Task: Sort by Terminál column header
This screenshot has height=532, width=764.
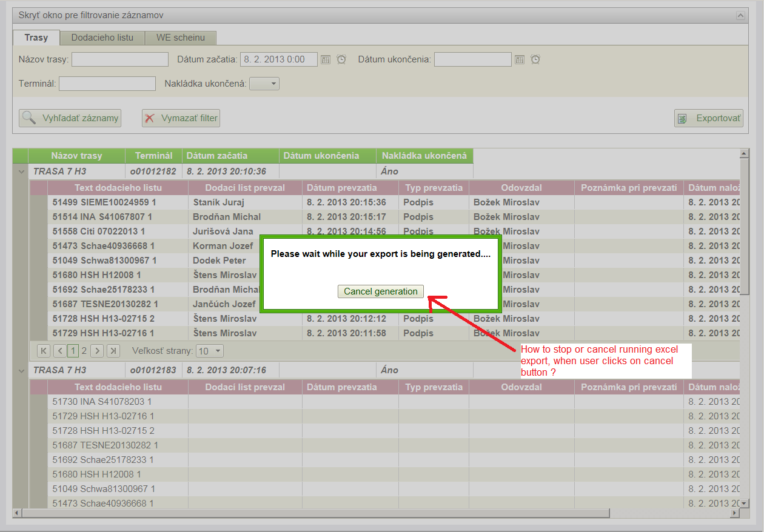Action: [x=154, y=156]
